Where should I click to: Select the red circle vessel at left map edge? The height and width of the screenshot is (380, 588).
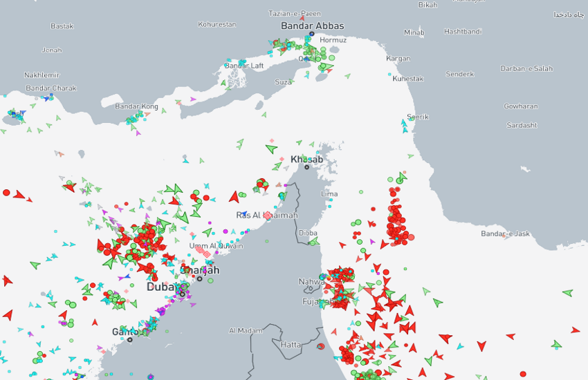tap(6, 193)
